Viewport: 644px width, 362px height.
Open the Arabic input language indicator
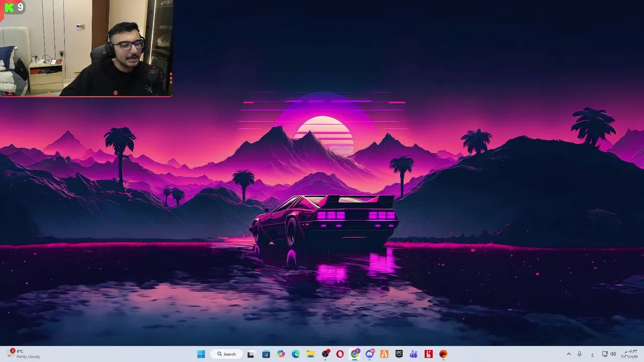(x=592, y=354)
